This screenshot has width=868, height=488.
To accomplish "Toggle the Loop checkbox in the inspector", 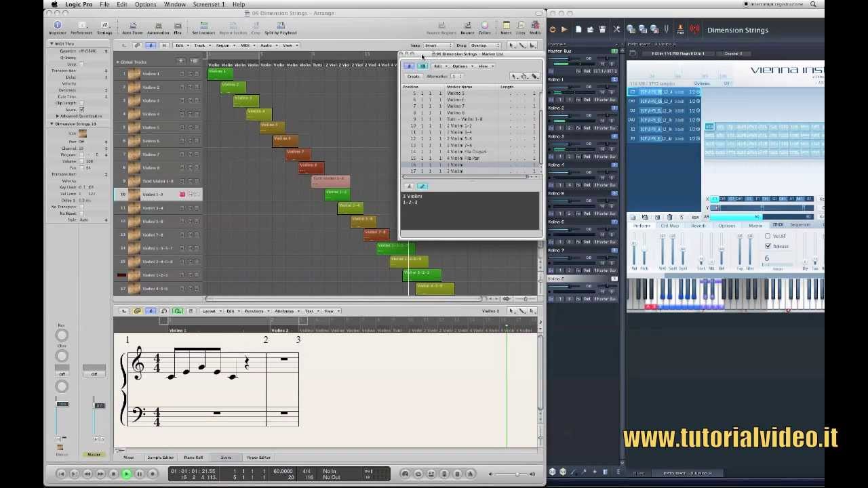I will pos(81,64).
